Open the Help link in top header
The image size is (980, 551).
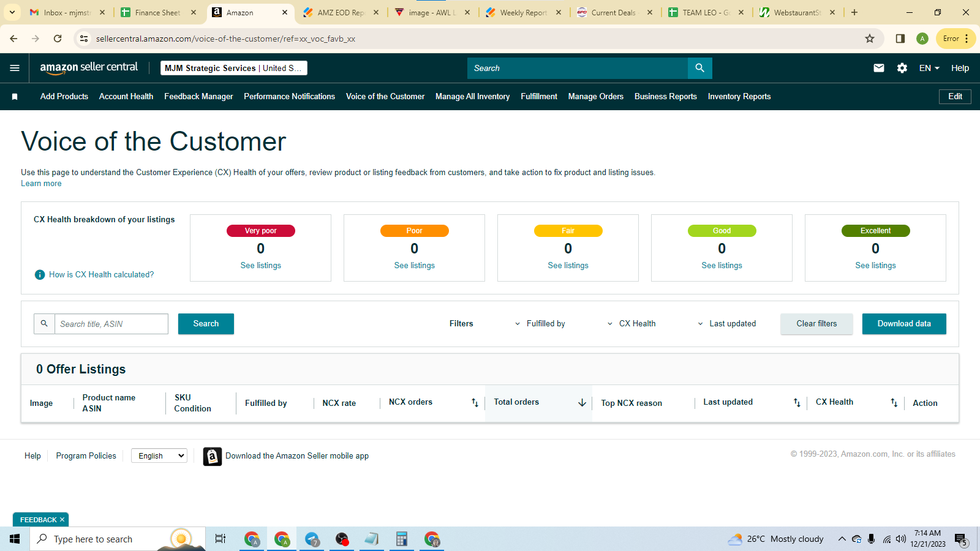960,68
